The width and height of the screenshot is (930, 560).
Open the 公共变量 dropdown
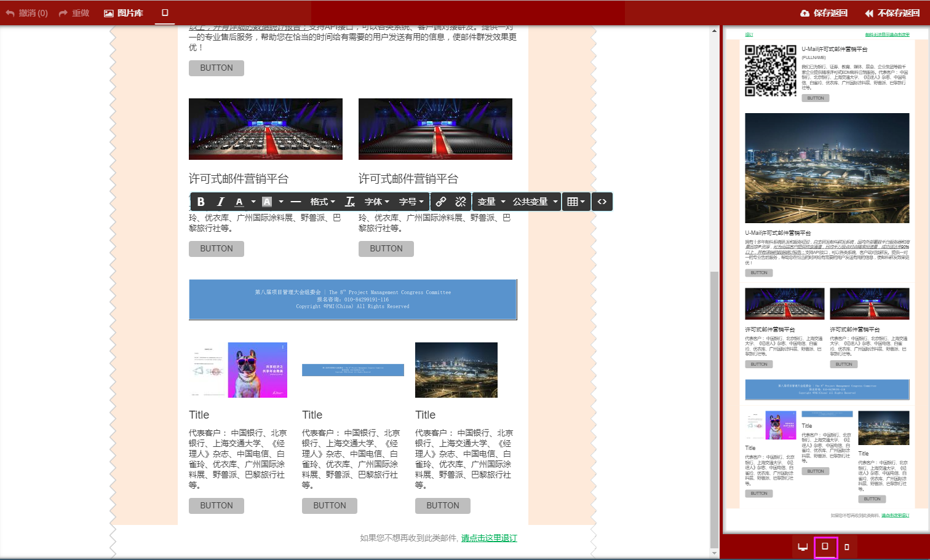tap(535, 202)
